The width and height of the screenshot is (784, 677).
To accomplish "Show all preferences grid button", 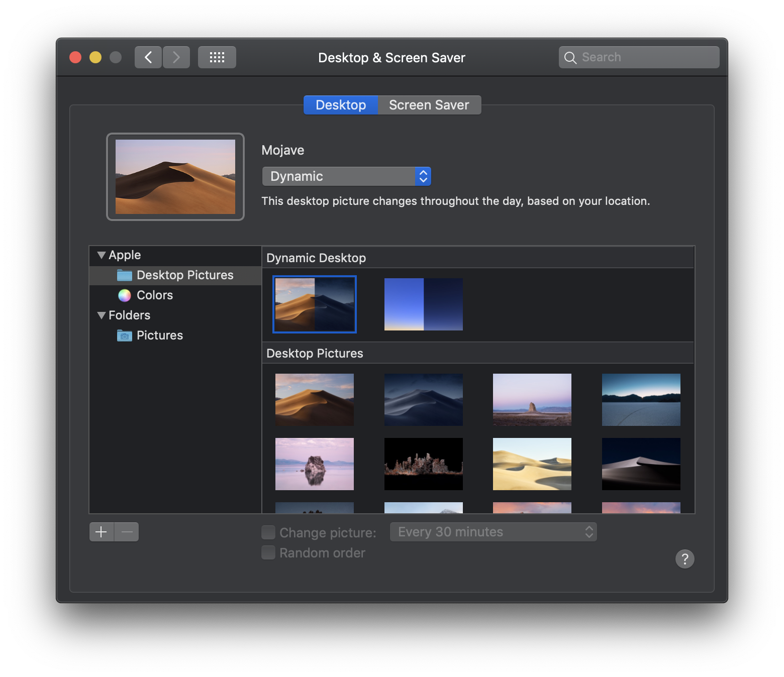I will (217, 57).
